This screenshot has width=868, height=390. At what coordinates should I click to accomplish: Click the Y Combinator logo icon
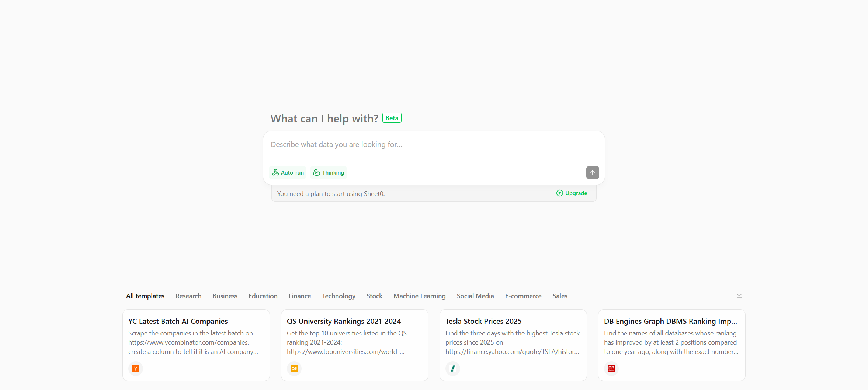136,369
